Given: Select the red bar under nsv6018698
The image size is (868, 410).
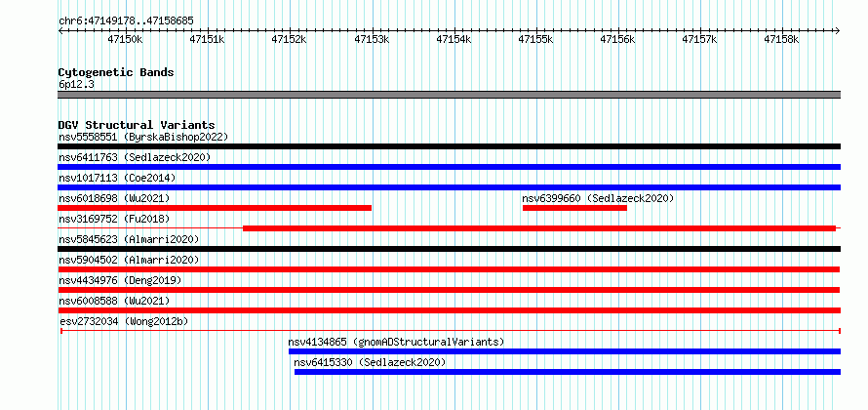Looking at the screenshot, I should coord(215,208).
